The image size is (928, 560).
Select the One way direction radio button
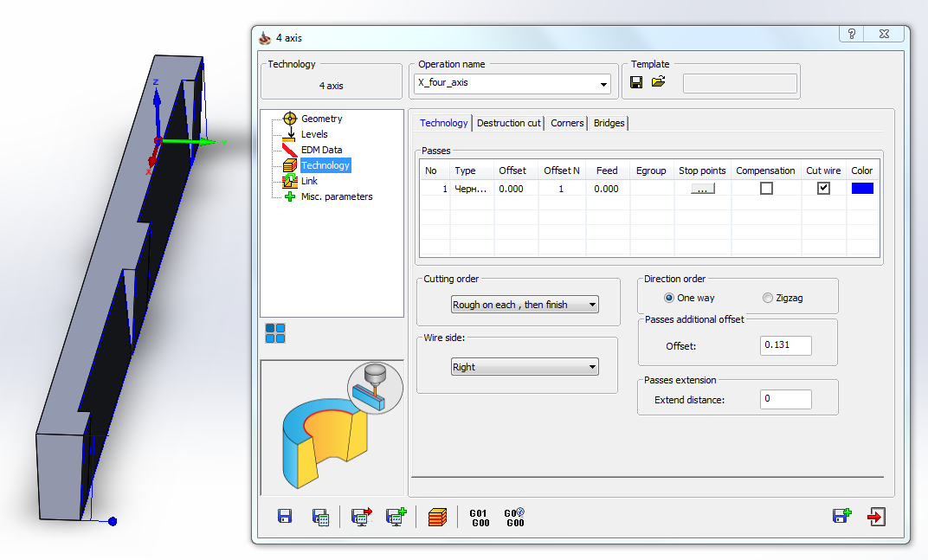[x=669, y=298]
